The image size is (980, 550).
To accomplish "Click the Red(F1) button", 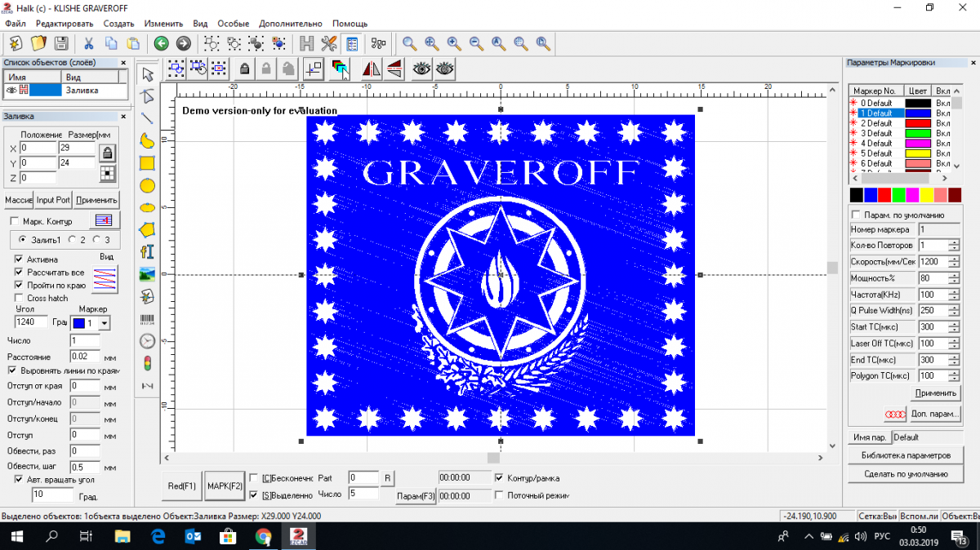I will [182, 486].
